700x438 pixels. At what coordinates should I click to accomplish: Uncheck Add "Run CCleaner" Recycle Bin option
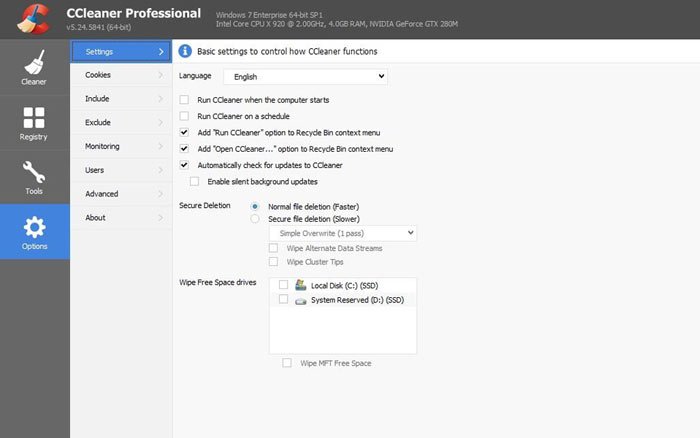[184, 132]
